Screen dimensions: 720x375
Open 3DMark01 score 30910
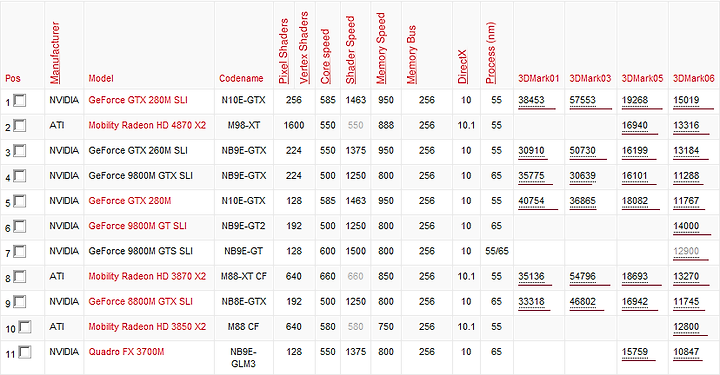click(531, 151)
